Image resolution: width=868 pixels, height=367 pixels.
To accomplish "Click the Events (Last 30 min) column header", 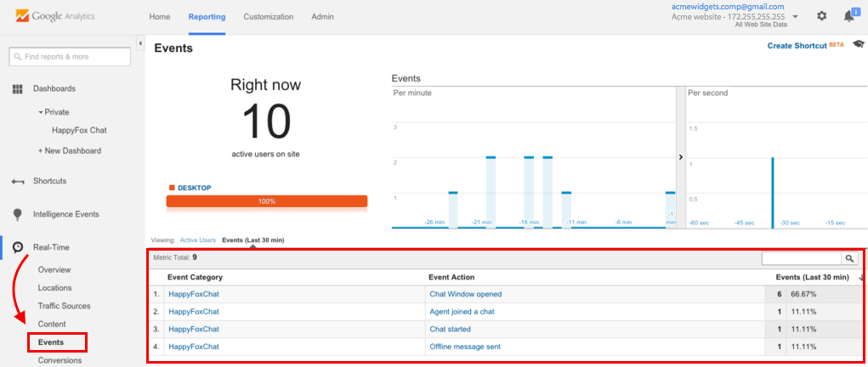I will coord(812,277).
